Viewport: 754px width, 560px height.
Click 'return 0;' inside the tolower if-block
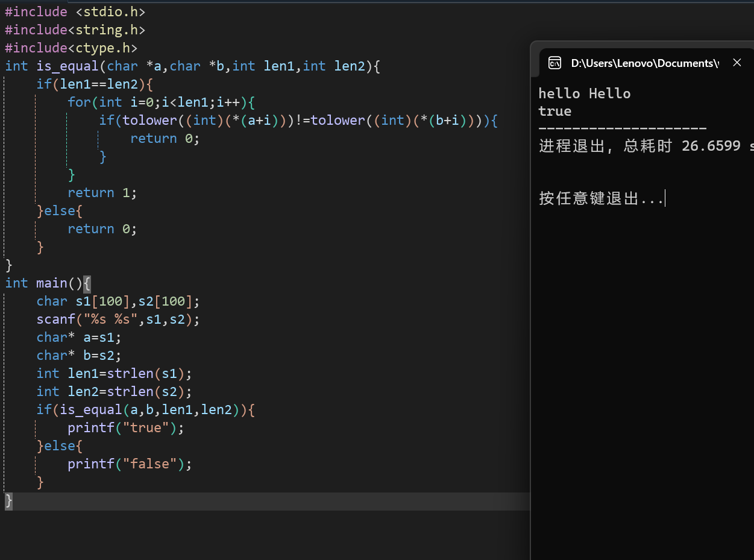(x=165, y=138)
